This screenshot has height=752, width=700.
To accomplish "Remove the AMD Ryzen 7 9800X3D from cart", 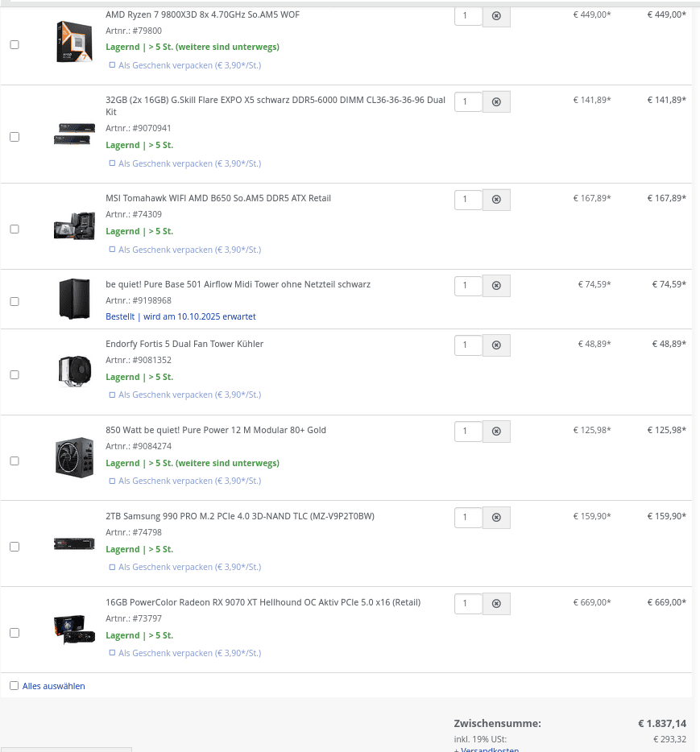I will click(x=496, y=15).
